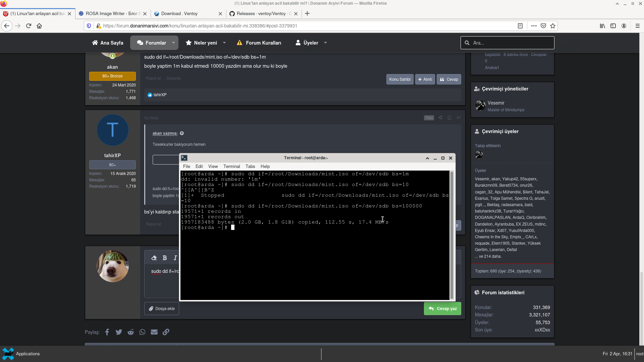This screenshot has width=644, height=362.
Task: Go to Firefox home page icon
Action: point(39,26)
